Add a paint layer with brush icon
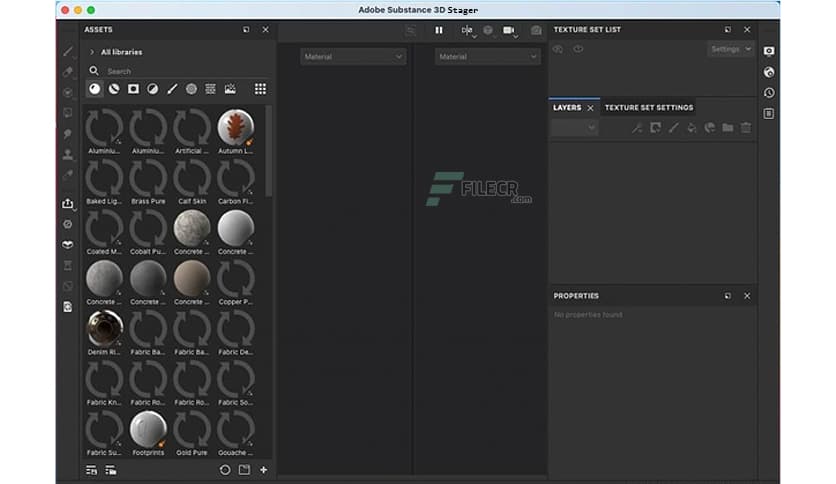 673,127
